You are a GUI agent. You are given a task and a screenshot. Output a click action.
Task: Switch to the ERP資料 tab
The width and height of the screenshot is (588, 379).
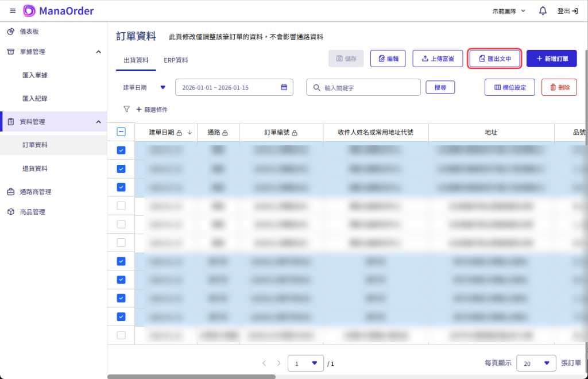coord(176,60)
